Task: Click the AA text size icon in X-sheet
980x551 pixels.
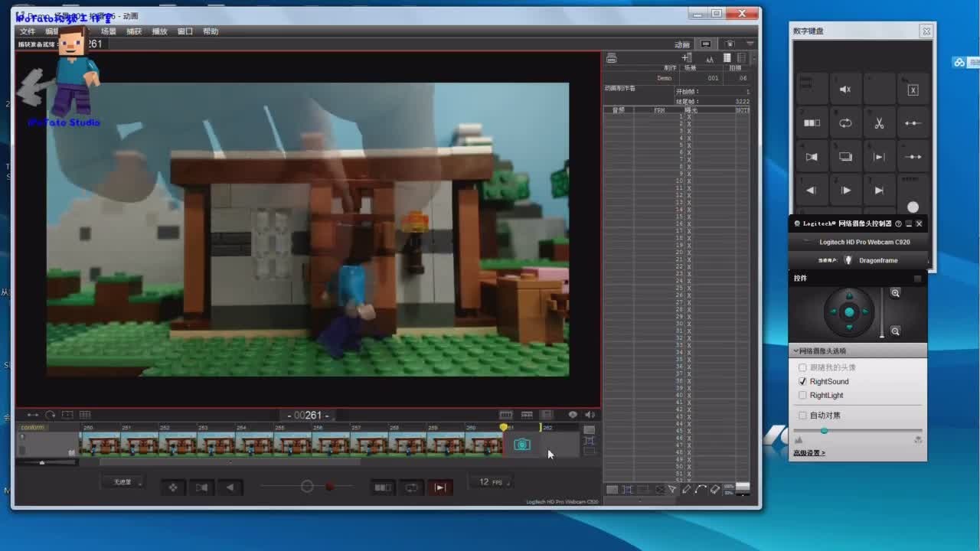Action: 710,59
